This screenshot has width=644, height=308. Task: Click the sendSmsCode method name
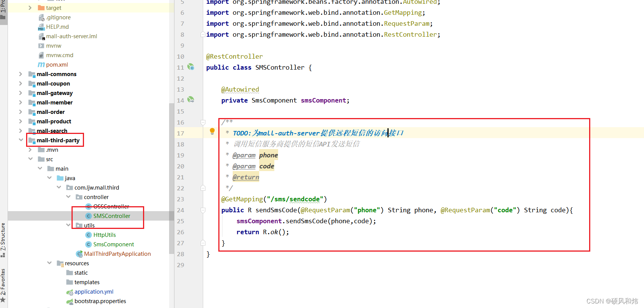276,210
